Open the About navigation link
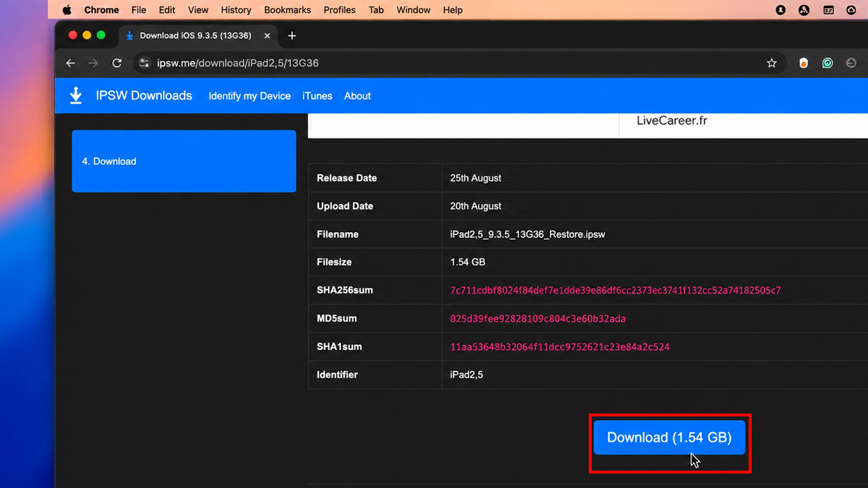This screenshot has height=488, width=868. pos(357,95)
